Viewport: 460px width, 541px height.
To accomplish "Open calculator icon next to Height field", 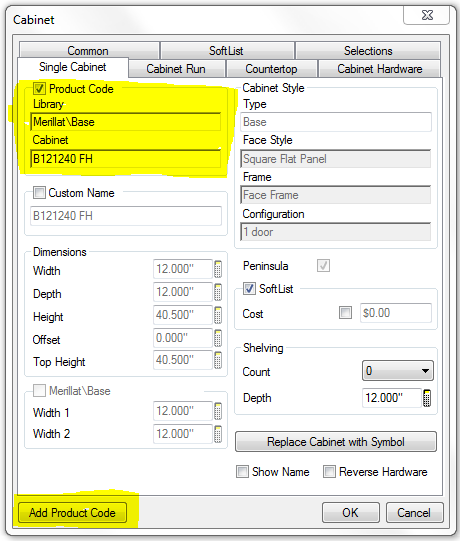I will (218, 315).
